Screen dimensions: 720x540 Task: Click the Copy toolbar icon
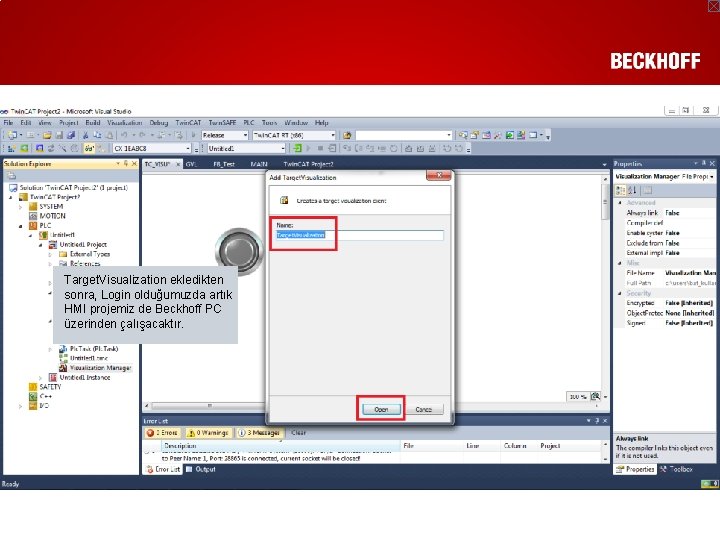[x=97, y=135]
